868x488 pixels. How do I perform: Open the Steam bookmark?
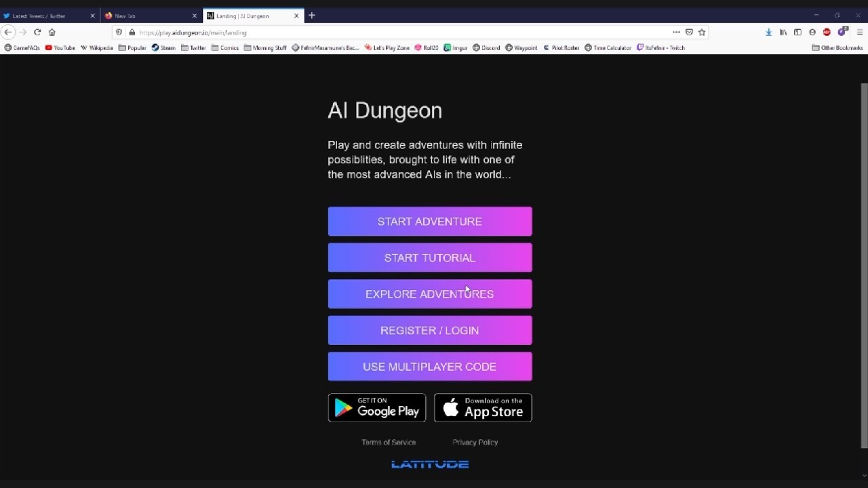163,48
